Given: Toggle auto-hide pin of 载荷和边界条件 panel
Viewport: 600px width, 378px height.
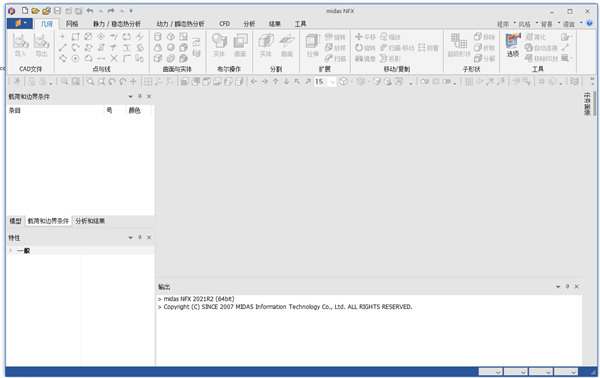Looking at the screenshot, I should coord(140,96).
